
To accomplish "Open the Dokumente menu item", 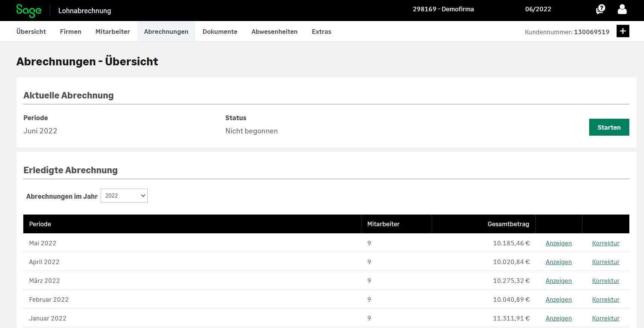I will pos(220,32).
